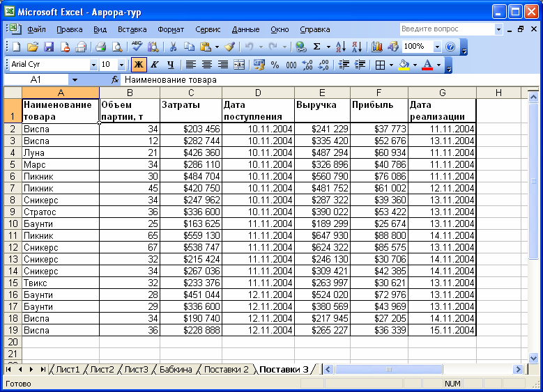Expand Font Color dropdown arrow
Image resolution: width=543 pixels, height=392 pixels.
click(438, 65)
